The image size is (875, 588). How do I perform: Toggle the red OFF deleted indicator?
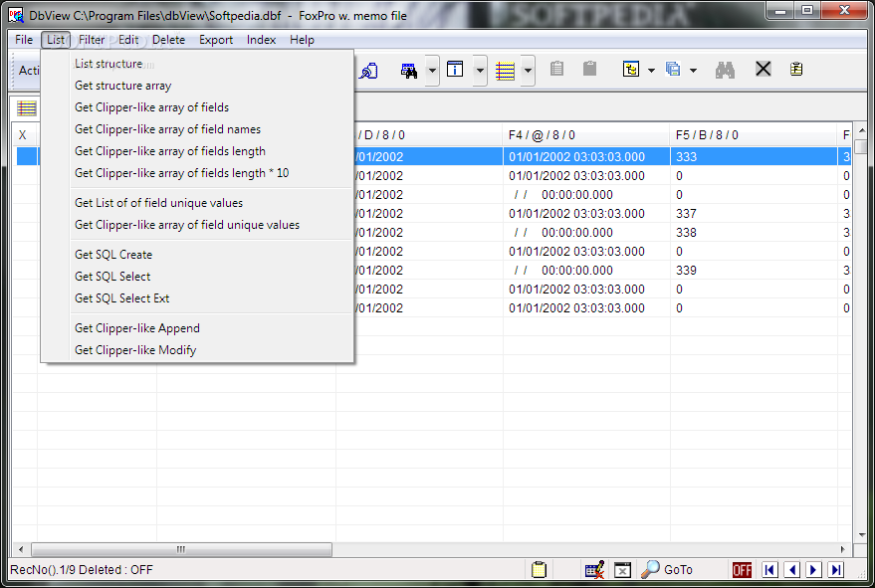pos(742,569)
